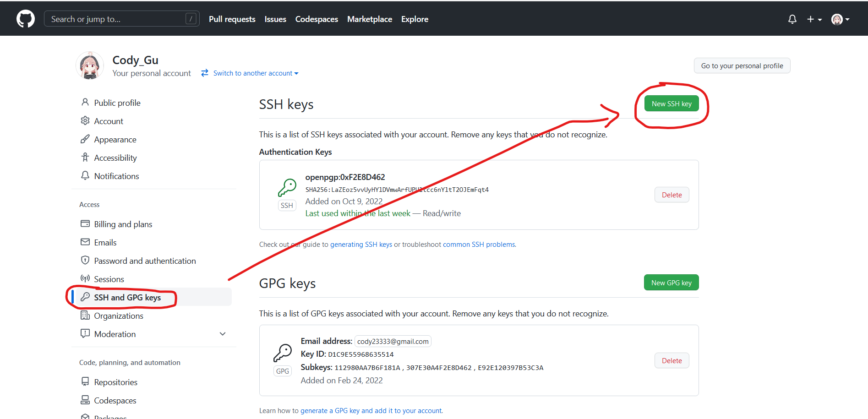Click the Sessions broadcast icon
The width and height of the screenshot is (868, 419).
pos(85,278)
